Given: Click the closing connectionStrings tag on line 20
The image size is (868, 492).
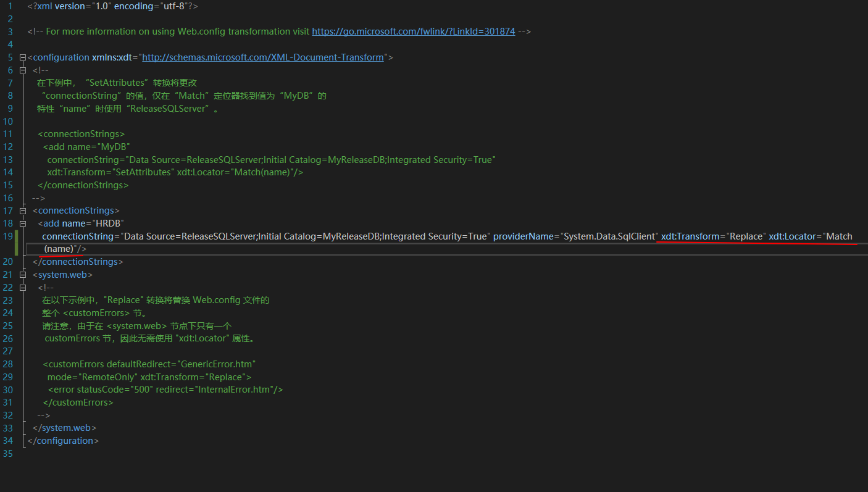Looking at the screenshot, I should point(78,262).
